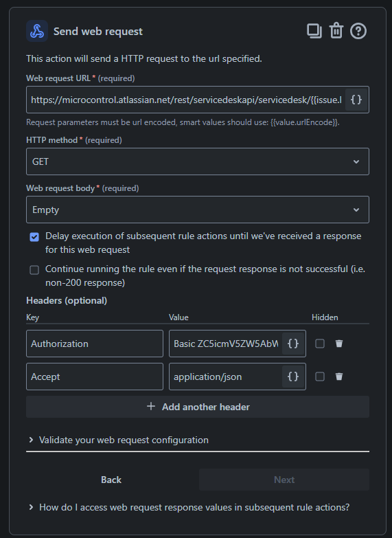
Task: Open help via the question mark icon
Action: point(358,31)
